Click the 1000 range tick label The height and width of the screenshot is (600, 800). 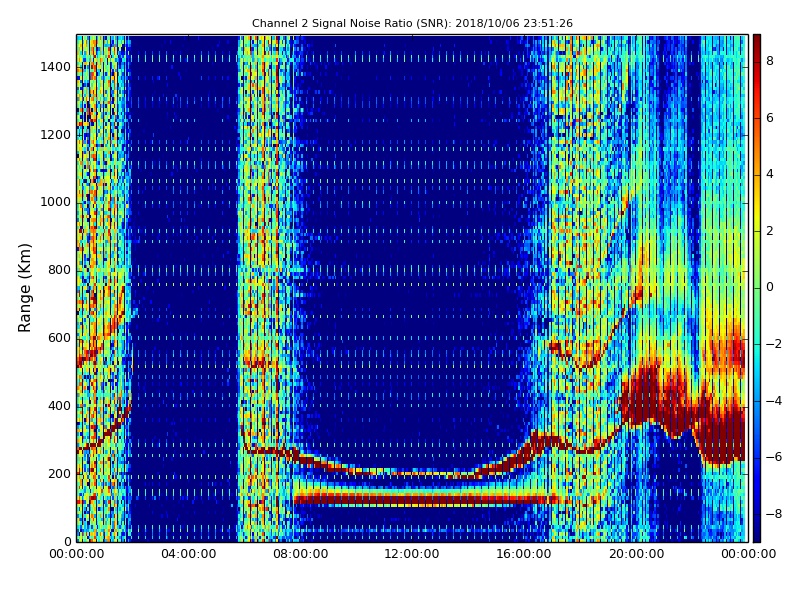[x=56, y=203]
